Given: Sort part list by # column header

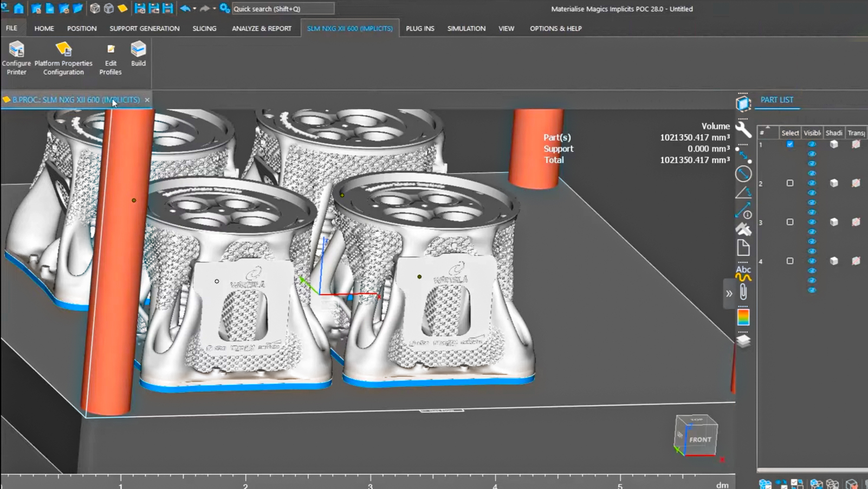Looking at the screenshot, I should click(x=767, y=132).
